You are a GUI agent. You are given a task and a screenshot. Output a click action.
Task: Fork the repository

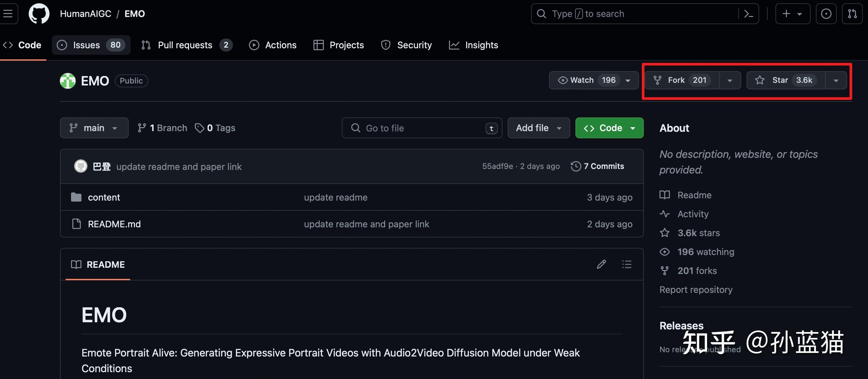tap(682, 80)
